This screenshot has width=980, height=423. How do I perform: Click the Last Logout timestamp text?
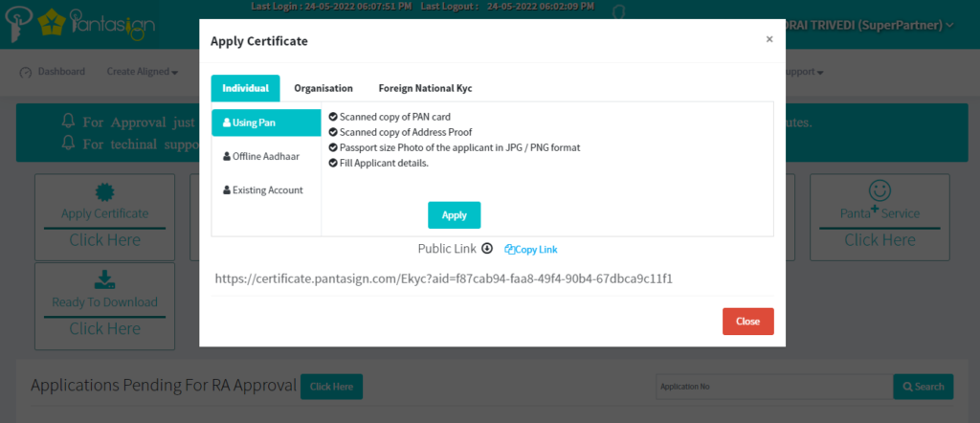click(x=507, y=7)
